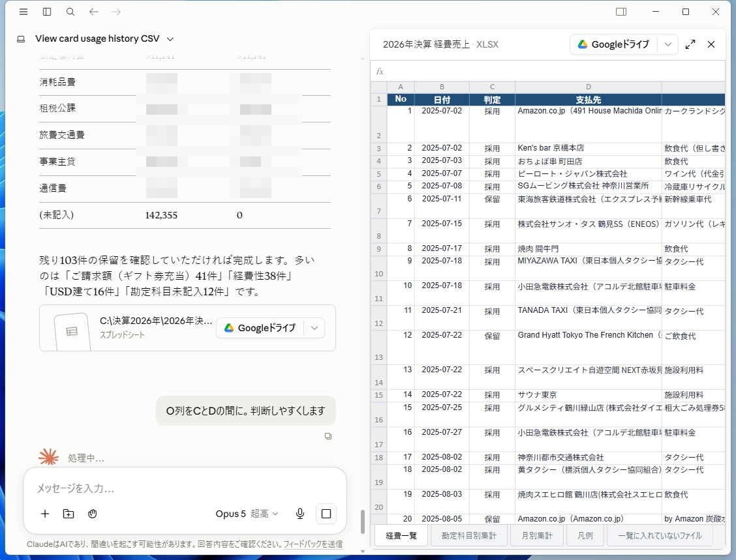Click the 事業主貸 row label
This screenshot has width=736, height=560.
(57, 161)
